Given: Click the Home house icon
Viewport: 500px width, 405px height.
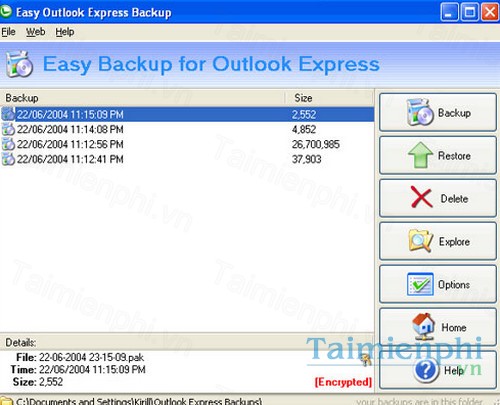Looking at the screenshot, I should pyautogui.click(x=423, y=325).
